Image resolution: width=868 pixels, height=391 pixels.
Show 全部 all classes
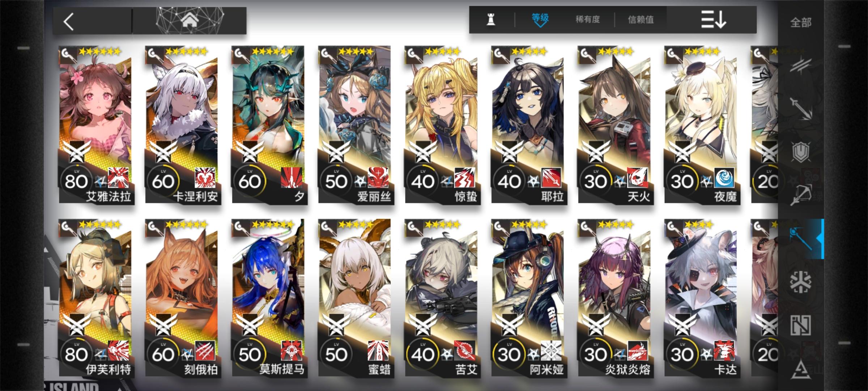(801, 22)
